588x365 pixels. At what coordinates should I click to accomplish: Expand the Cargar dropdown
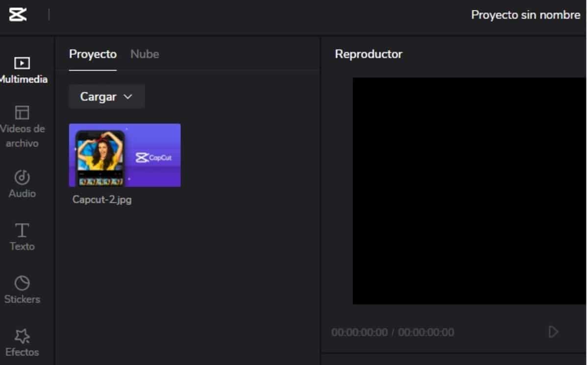[107, 97]
